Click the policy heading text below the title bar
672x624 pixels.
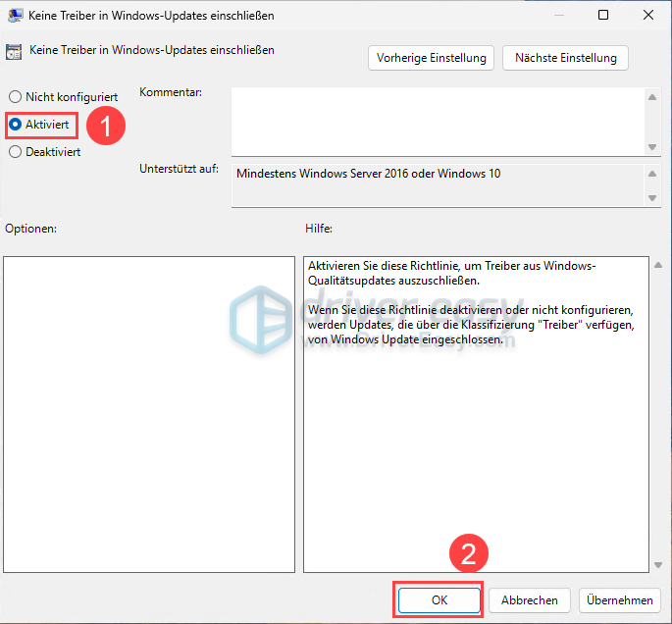pos(152,50)
